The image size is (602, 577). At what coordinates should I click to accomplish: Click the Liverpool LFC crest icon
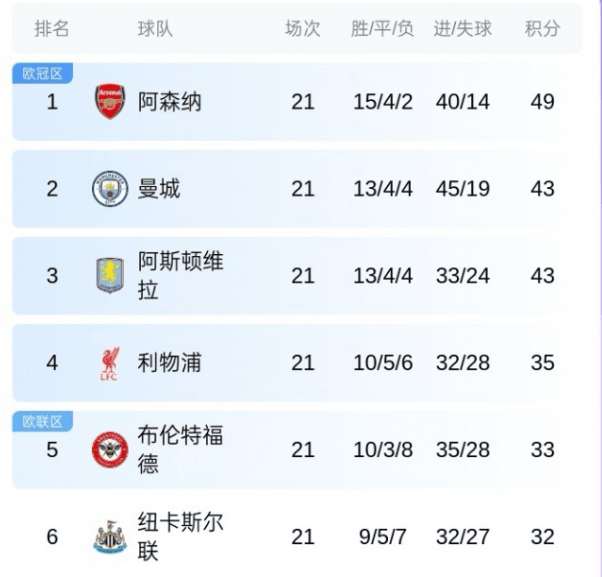[110, 363]
